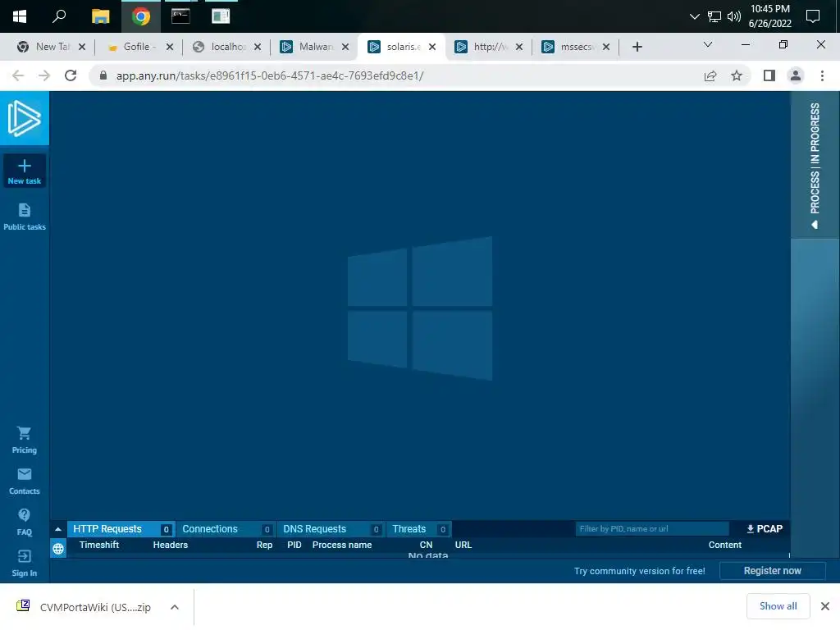Close the Gofile tab
Viewport: 840px width, 630px height.
click(x=170, y=47)
